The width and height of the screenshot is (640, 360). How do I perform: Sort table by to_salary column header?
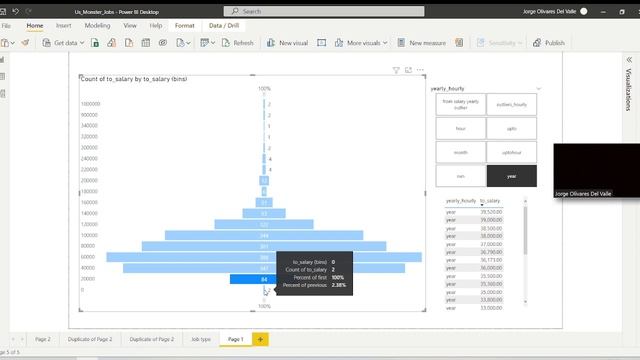(490, 201)
